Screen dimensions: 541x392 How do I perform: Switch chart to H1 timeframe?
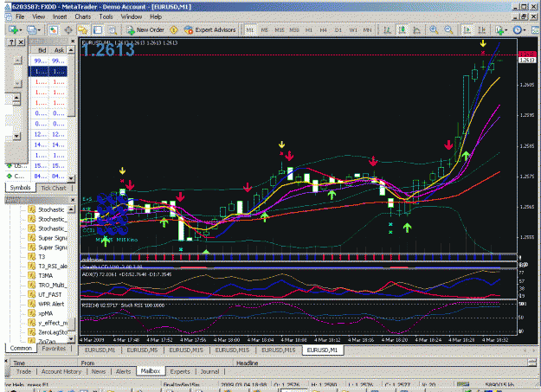pyautogui.click(x=309, y=30)
